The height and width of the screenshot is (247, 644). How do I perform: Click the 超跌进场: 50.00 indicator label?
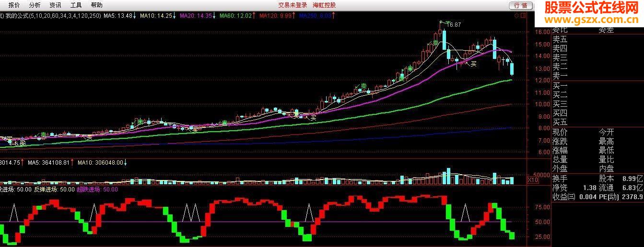click(97, 190)
